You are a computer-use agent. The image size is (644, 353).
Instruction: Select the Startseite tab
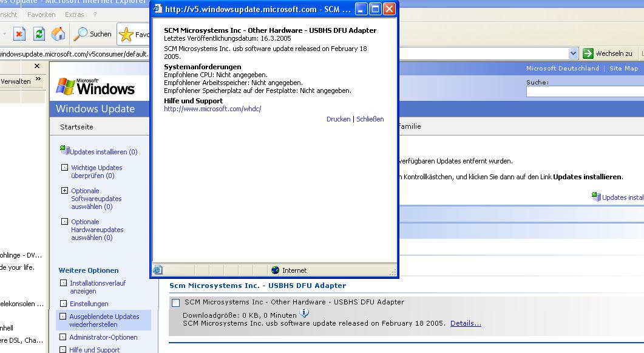pos(77,127)
